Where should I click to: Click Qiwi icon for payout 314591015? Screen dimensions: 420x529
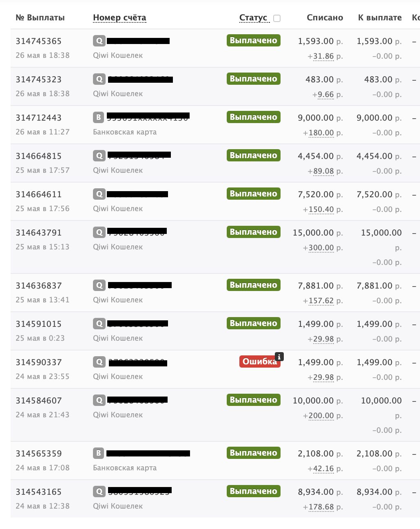pos(99,324)
